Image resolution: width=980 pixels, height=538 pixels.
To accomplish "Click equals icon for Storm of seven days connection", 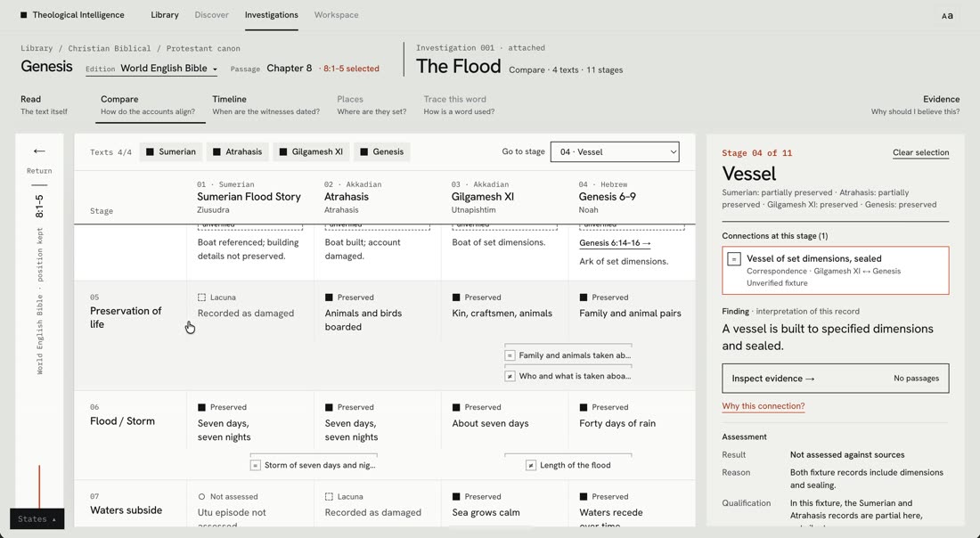I will click(x=255, y=465).
